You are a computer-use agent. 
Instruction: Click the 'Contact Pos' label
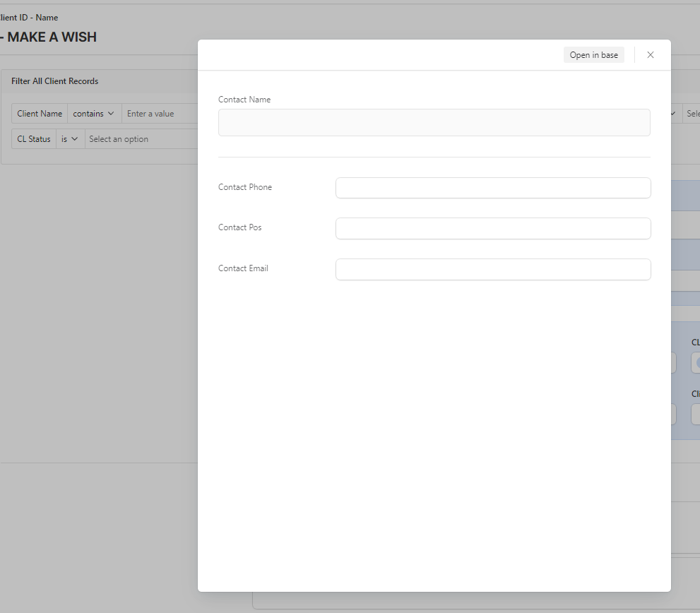click(239, 227)
